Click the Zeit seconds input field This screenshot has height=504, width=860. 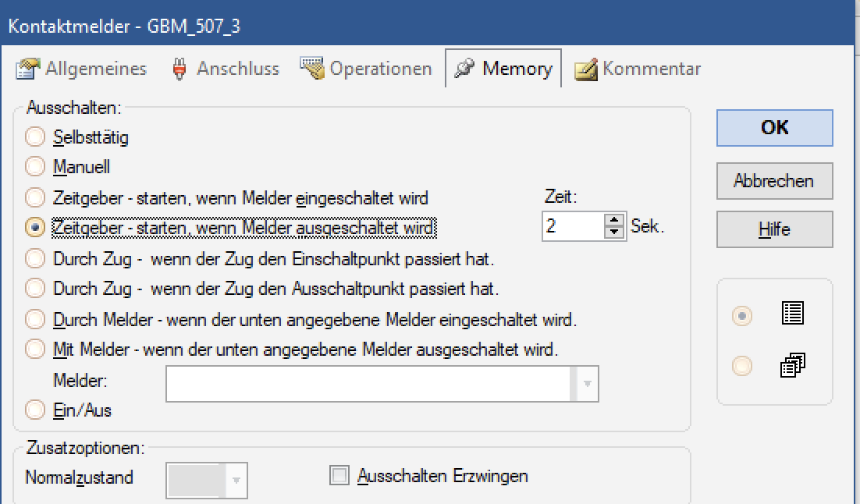pos(573,227)
